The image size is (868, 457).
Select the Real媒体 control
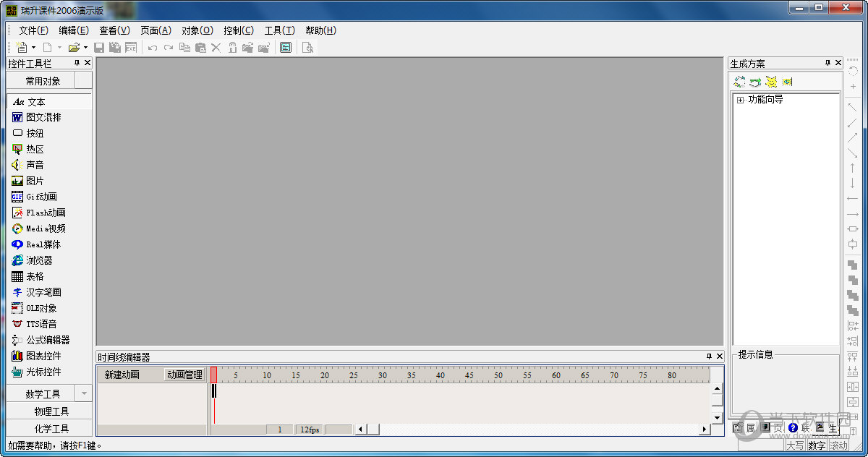point(49,244)
